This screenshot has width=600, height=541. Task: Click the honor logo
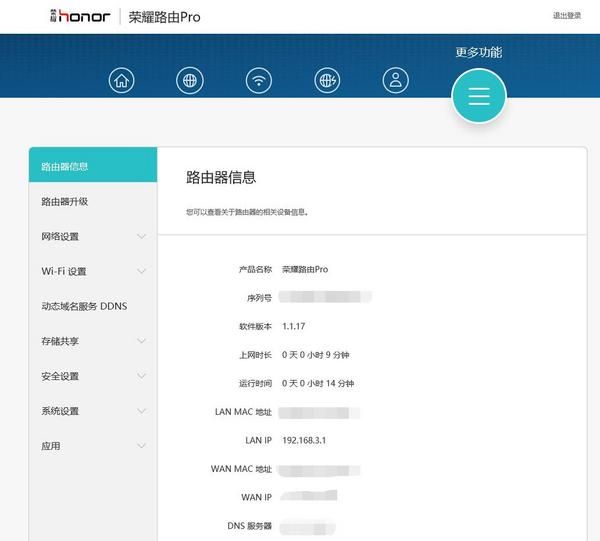[x=80, y=16]
